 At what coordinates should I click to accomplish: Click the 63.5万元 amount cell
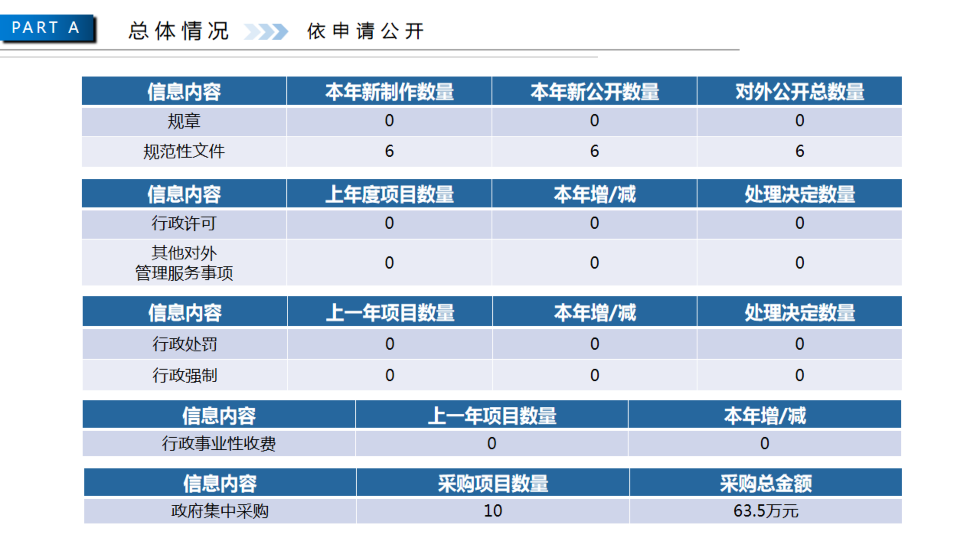[x=766, y=511]
